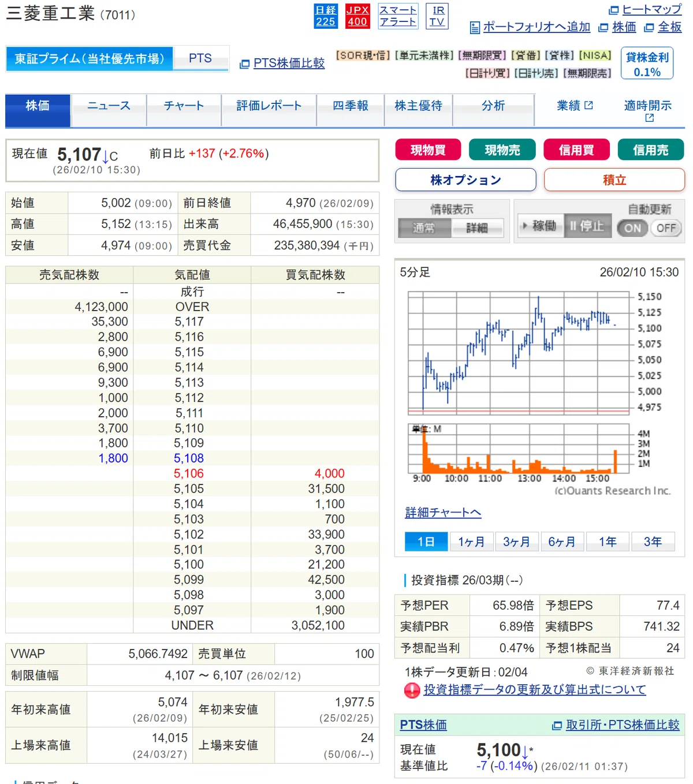Click bid price 5,097

tap(189, 610)
